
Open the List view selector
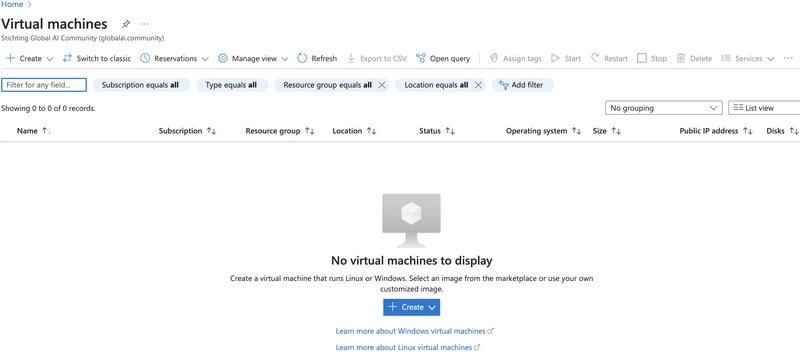tap(764, 108)
